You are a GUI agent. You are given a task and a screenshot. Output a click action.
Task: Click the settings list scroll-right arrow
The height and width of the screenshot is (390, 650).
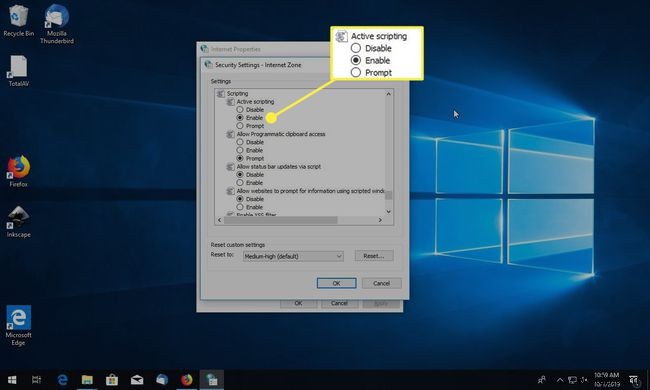(x=380, y=220)
